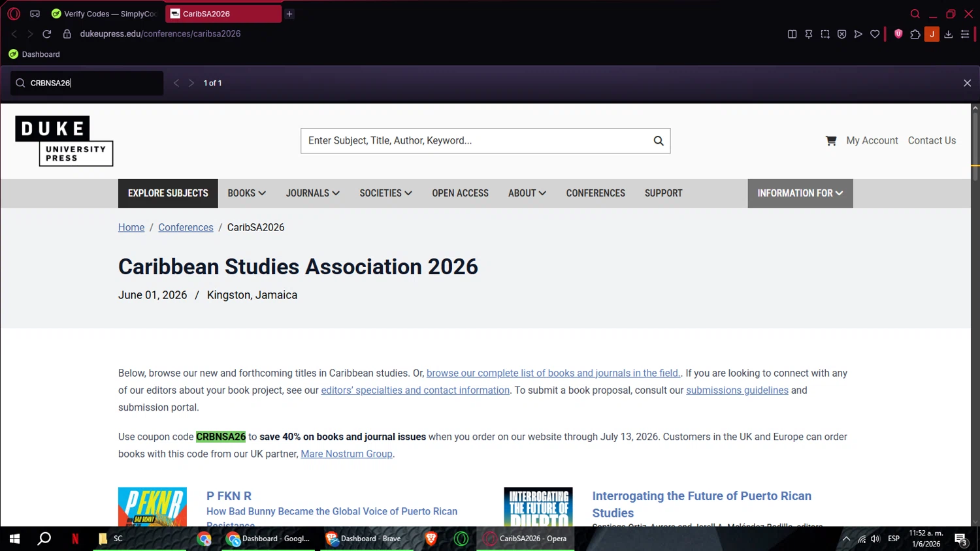Open Windows taskbar search
The image size is (980, 551).
click(x=44, y=539)
